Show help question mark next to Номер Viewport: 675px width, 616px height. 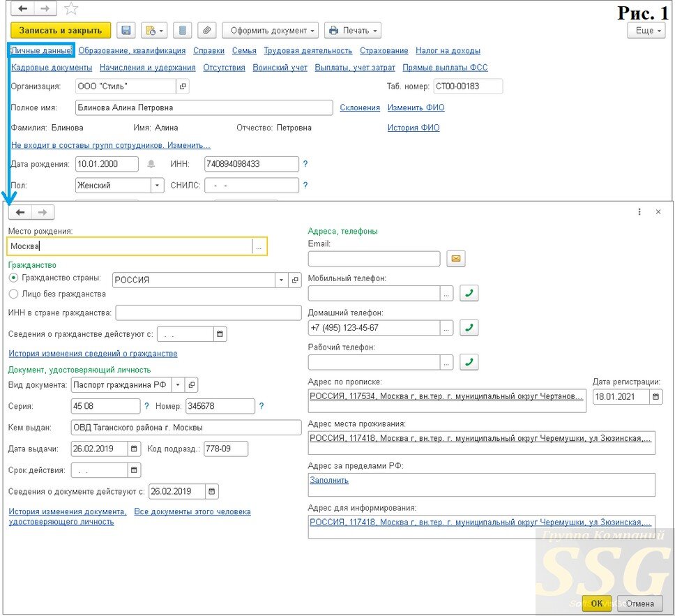(x=261, y=406)
